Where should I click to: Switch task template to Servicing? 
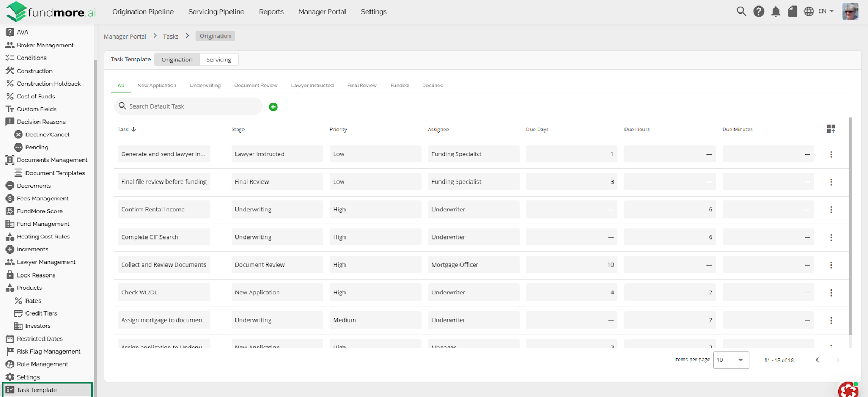[219, 60]
